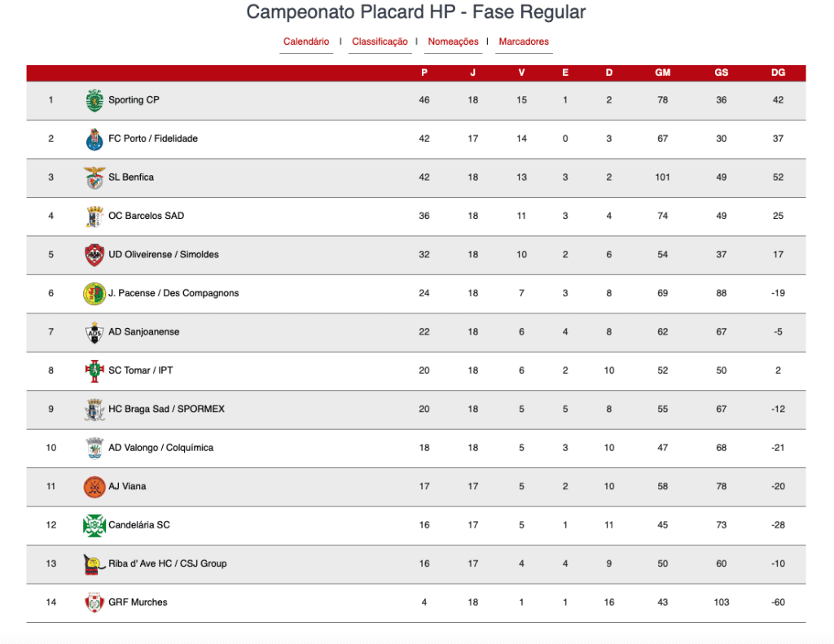
Task: Click the SC Tomar cross emblem
Action: pyautogui.click(x=94, y=370)
